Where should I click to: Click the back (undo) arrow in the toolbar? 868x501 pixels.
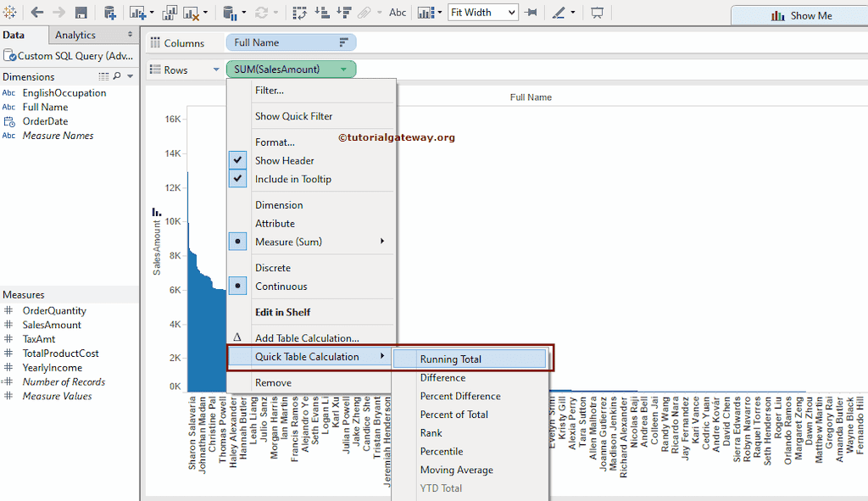click(x=37, y=13)
